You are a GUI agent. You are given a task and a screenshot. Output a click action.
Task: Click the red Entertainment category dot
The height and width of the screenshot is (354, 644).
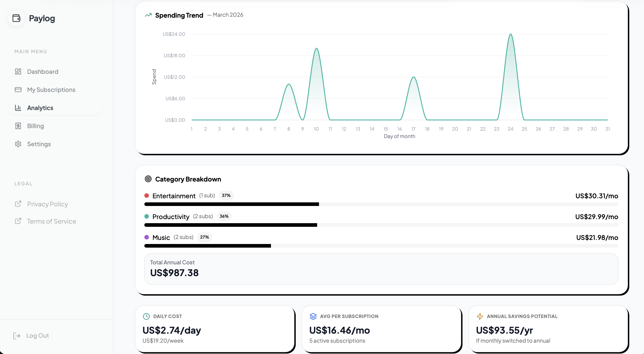click(x=147, y=196)
